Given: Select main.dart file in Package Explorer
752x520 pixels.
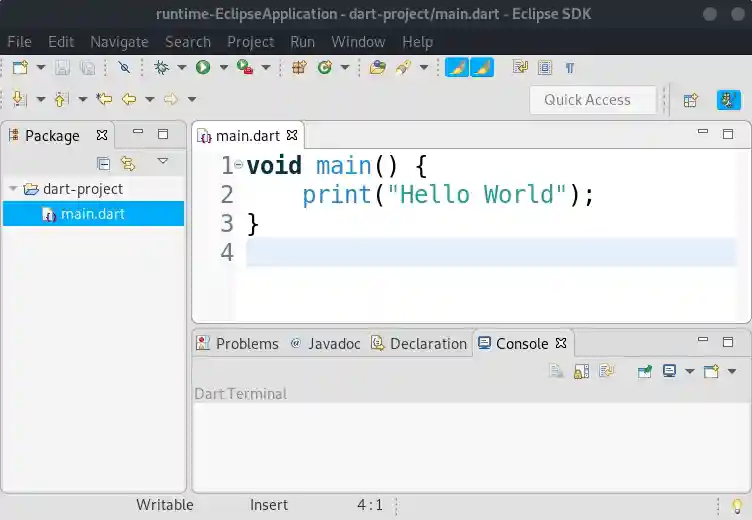Looking at the screenshot, I should (93, 213).
